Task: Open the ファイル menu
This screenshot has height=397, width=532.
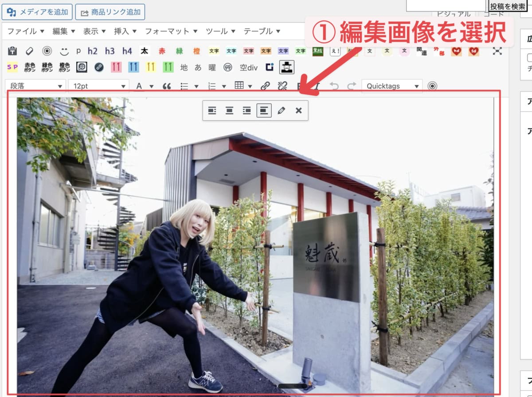Action: click(x=26, y=31)
